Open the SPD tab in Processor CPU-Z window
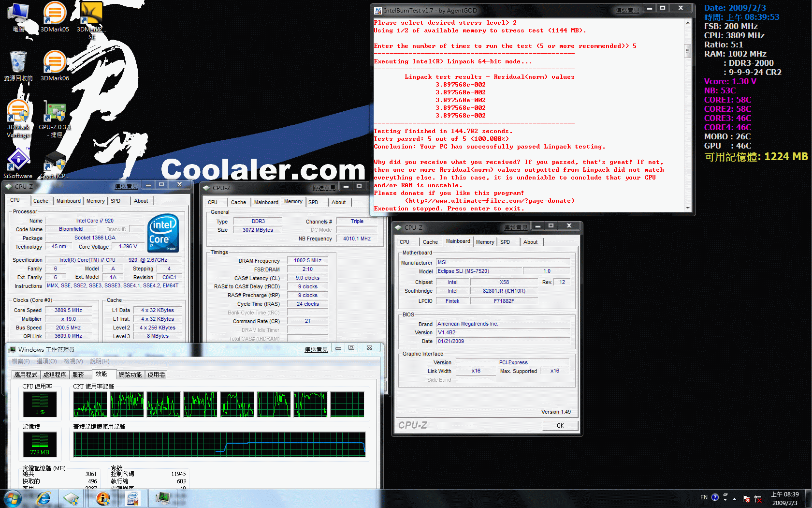 [x=116, y=201]
